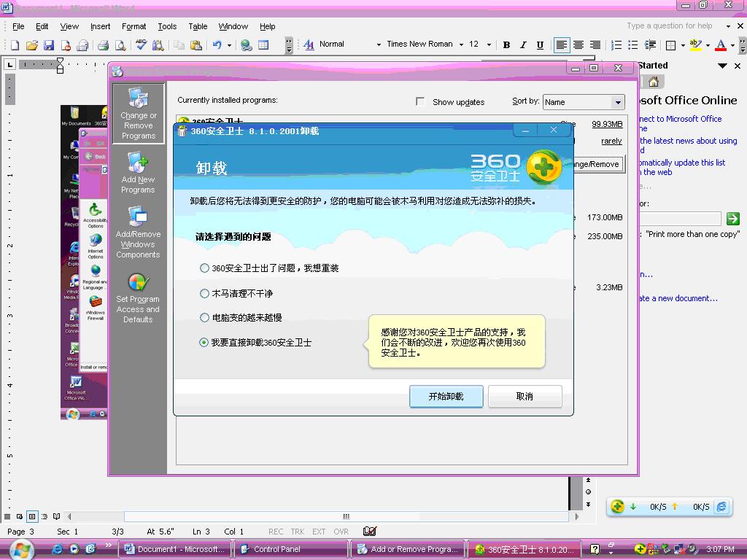Switch to Control Panel in the taskbar

291,549
